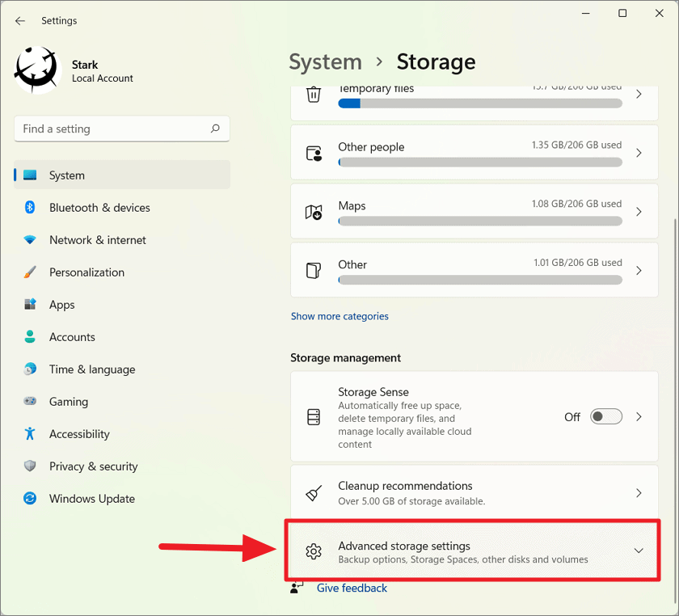Click the Temporary files usage bar
This screenshot has height=616, width=679.
tap(480, 103)
